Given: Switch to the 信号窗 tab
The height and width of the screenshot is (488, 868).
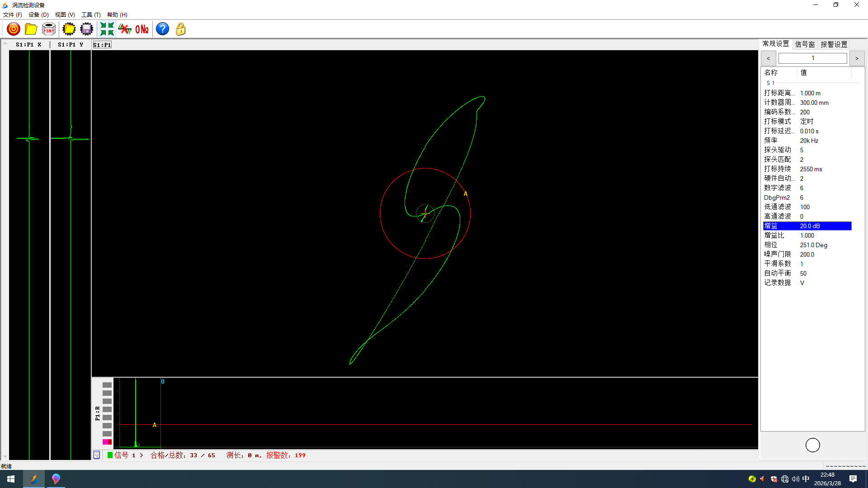Looking at the screenshot, I should (x=805, y=44).
